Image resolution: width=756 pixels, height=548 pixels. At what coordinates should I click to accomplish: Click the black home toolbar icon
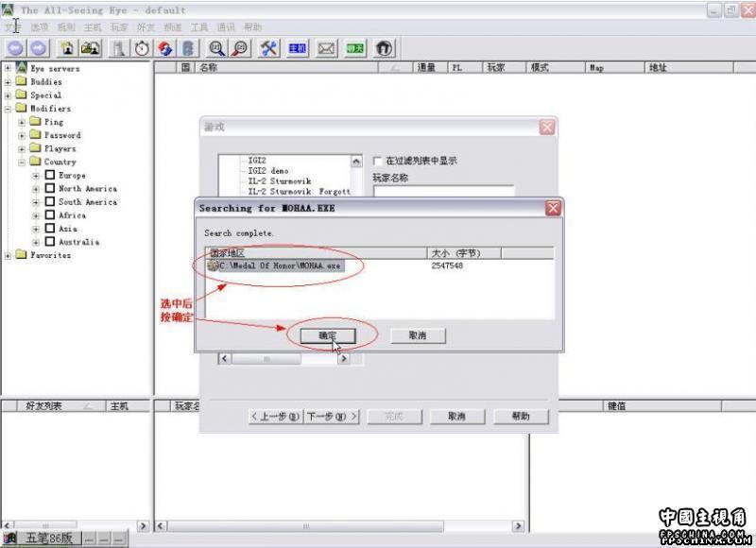pos(385,48)
